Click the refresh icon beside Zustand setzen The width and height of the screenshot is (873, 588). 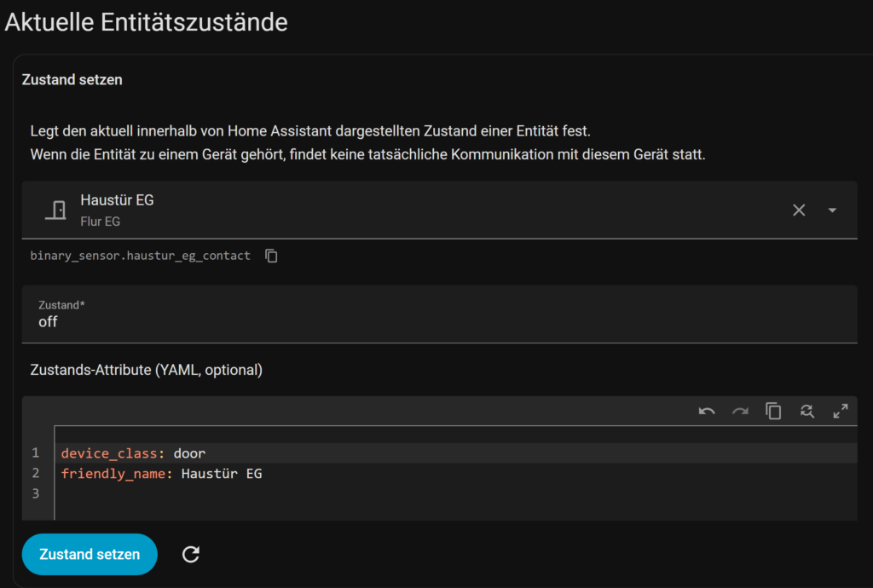tap(191, 555)
